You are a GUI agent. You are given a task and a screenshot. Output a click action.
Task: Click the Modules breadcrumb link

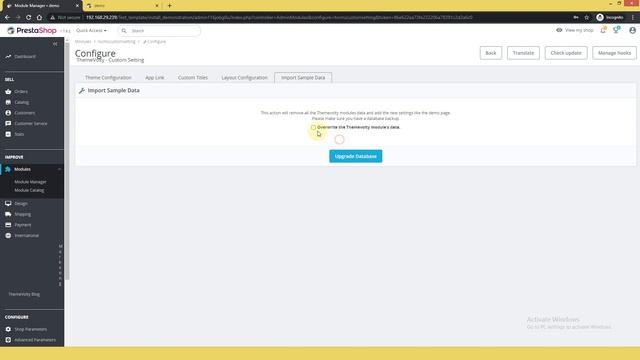pyautogui.click(x=83, y=42)
